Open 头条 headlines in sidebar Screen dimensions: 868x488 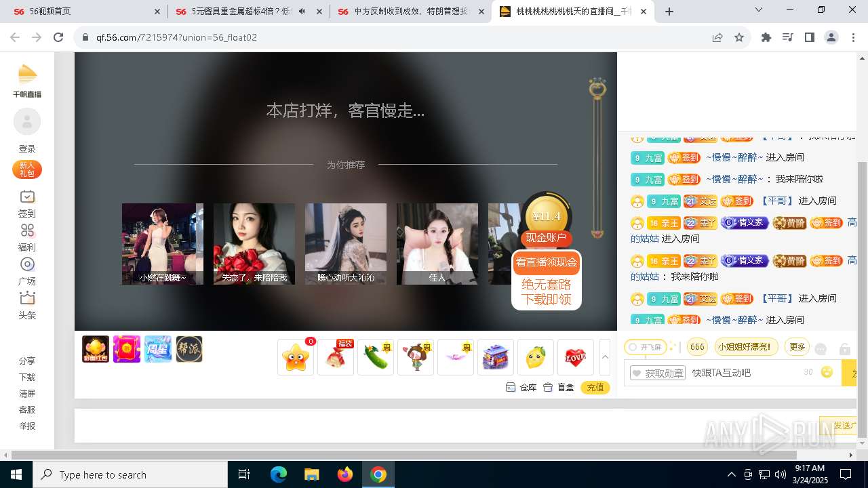pos(27,305)
